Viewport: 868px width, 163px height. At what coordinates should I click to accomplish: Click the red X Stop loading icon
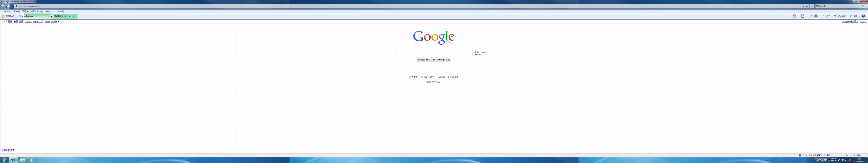(812, 6)
